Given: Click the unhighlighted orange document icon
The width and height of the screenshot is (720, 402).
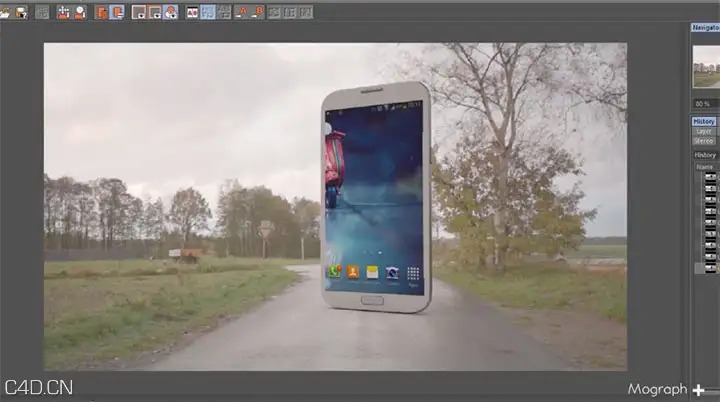Looking at the screenshot, I should click(x=101, y=12).
